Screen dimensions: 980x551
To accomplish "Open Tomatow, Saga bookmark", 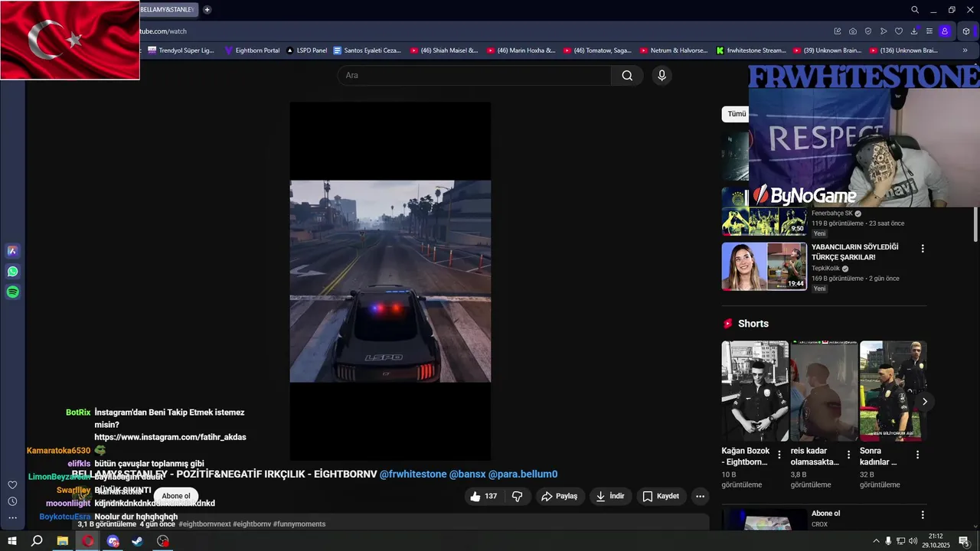I will [597, 51].
